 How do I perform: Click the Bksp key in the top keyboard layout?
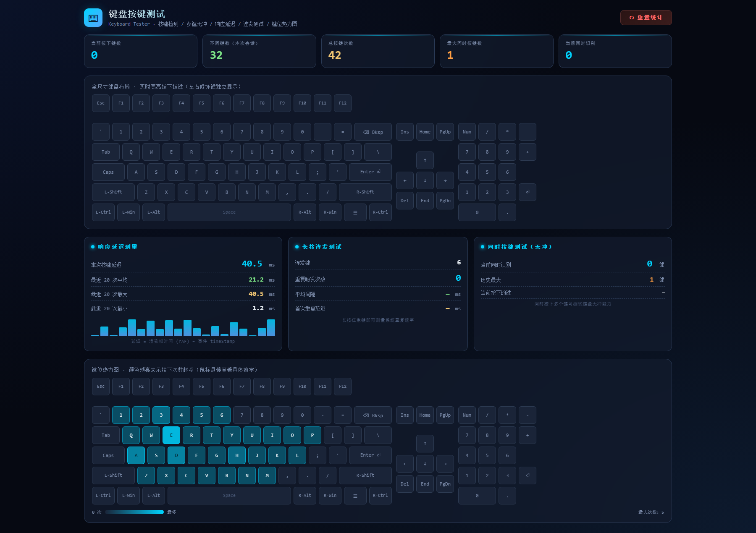(x=373, y=132)
